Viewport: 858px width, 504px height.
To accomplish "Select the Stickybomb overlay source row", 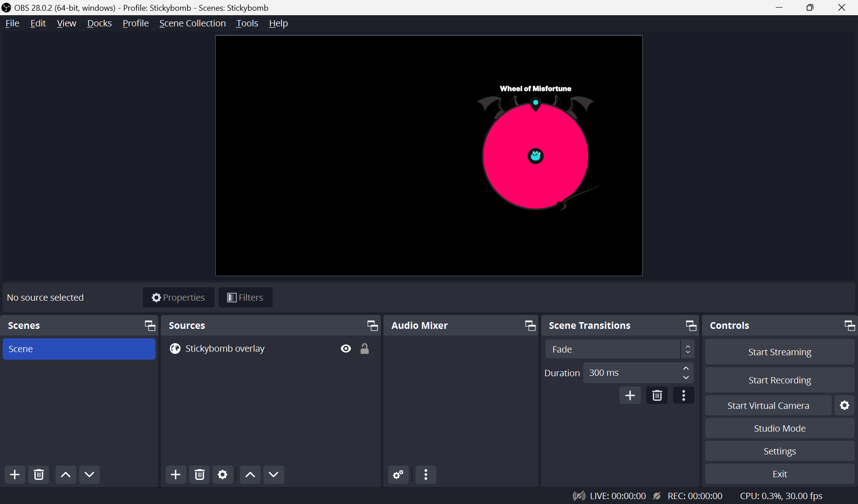I will click(x=271, y=349).
